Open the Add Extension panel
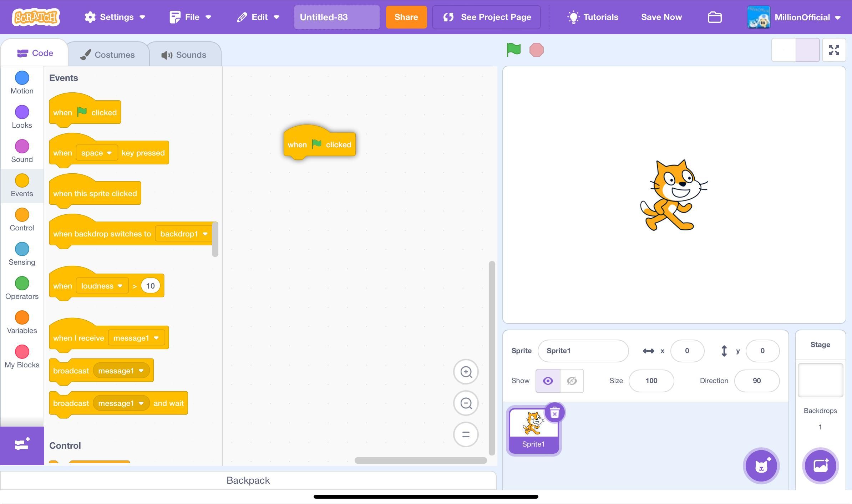Viewport: 852px width, 504px height. [22, 444]
